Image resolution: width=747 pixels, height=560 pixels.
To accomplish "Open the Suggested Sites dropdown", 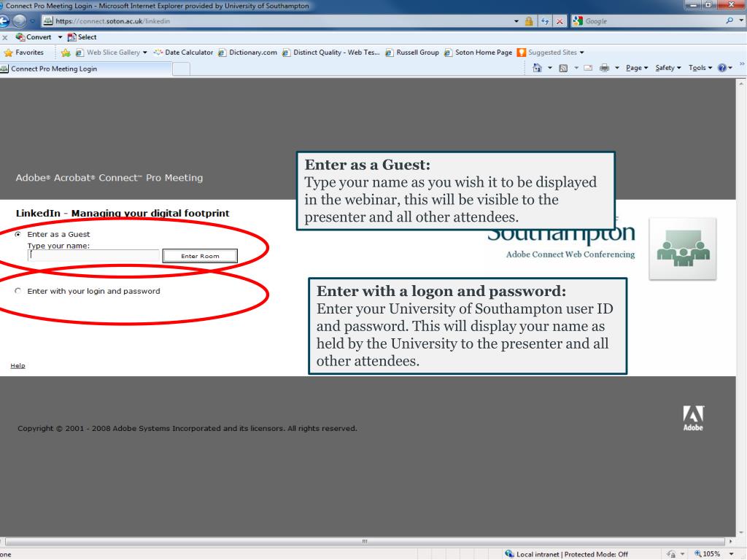I will [551, 52].
